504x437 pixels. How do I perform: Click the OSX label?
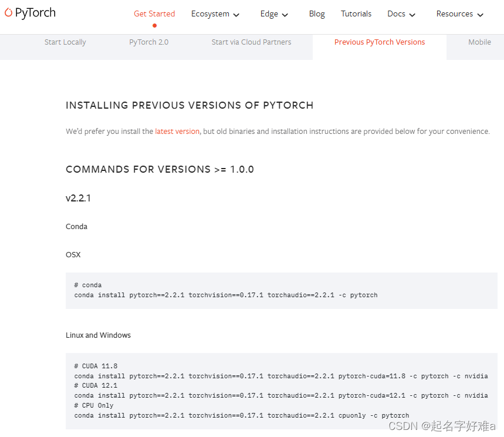point(73,254)
